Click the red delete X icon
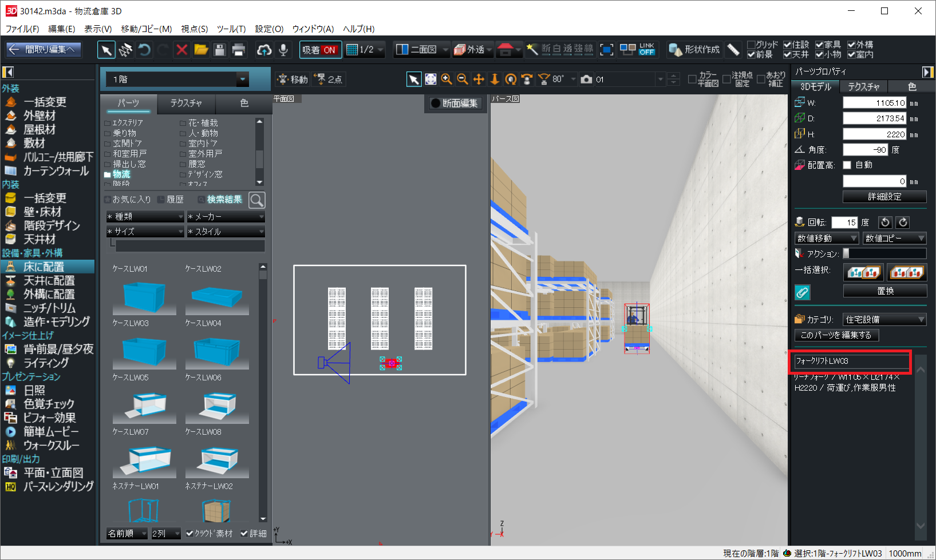Screen dimensions: 936x560 (x=182, y=50)
